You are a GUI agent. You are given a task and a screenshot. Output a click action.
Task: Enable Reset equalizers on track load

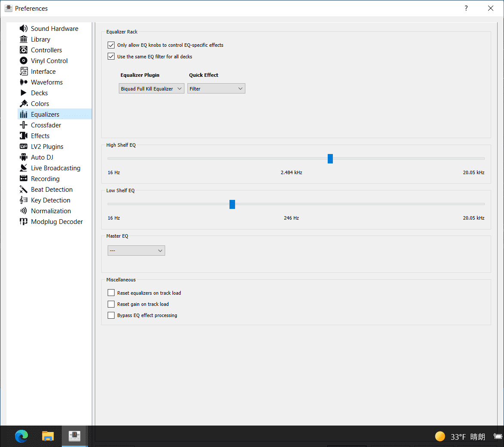(111, 293)
